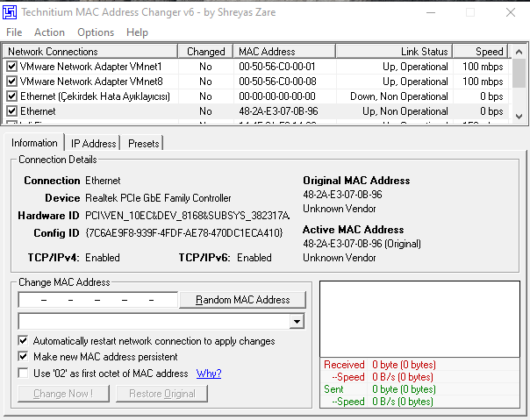Close the Technitium MAC Address Changer window
This screenshot has height=420, width=530.
point(511,12)
